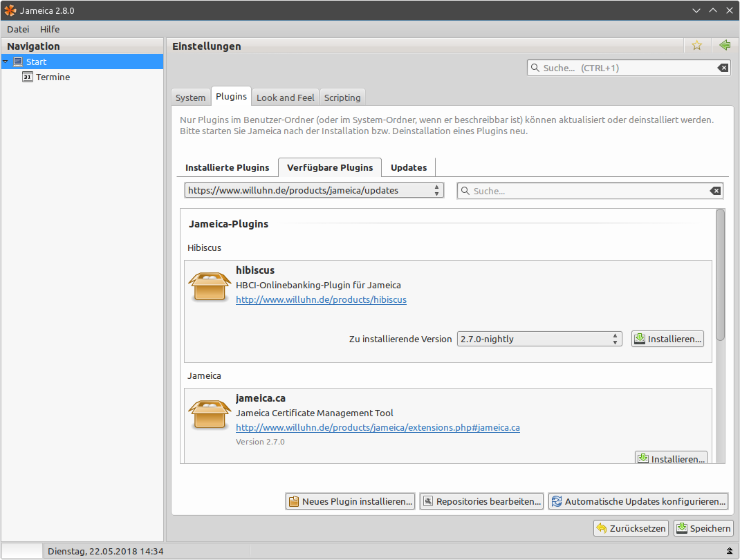Image resolution: width=740 pixels, height=560 pixels.
Task: Click the Start computer icon
Action: pyautogui.click(x=18, y=62)
